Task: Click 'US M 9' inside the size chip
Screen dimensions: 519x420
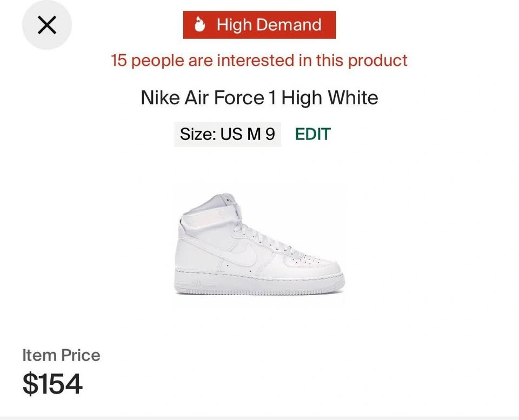Action: (x=248, y=134)
